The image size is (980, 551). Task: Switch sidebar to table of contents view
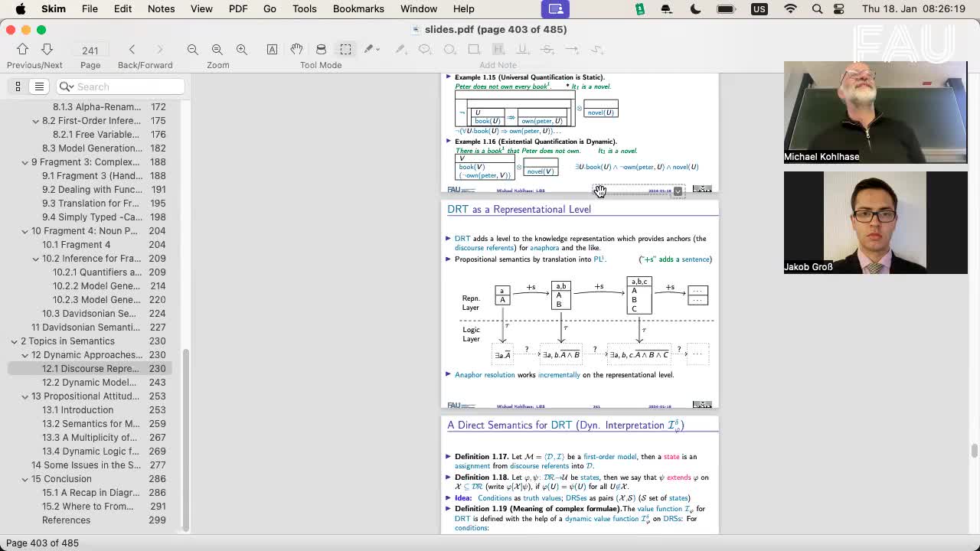[x=39, y=86]
